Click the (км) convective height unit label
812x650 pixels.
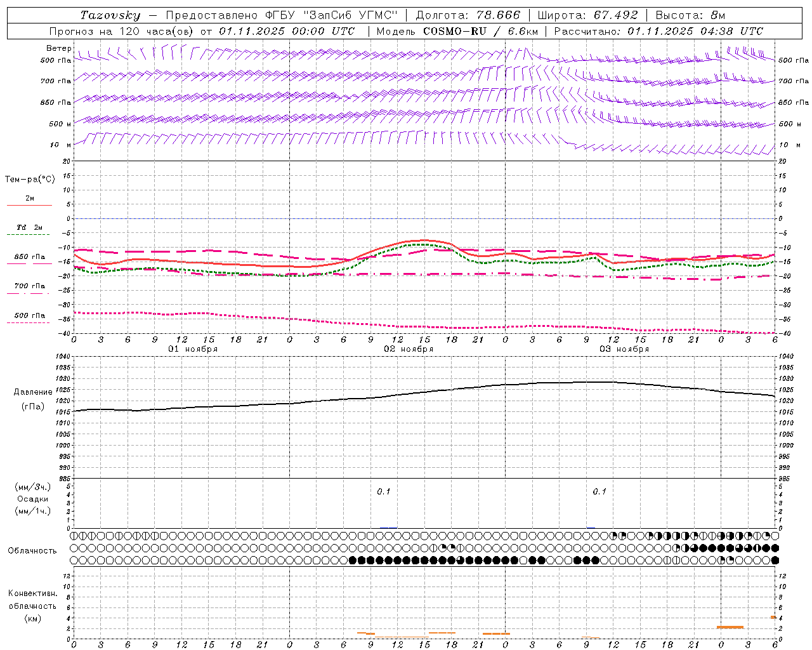(x=32, y=618)
